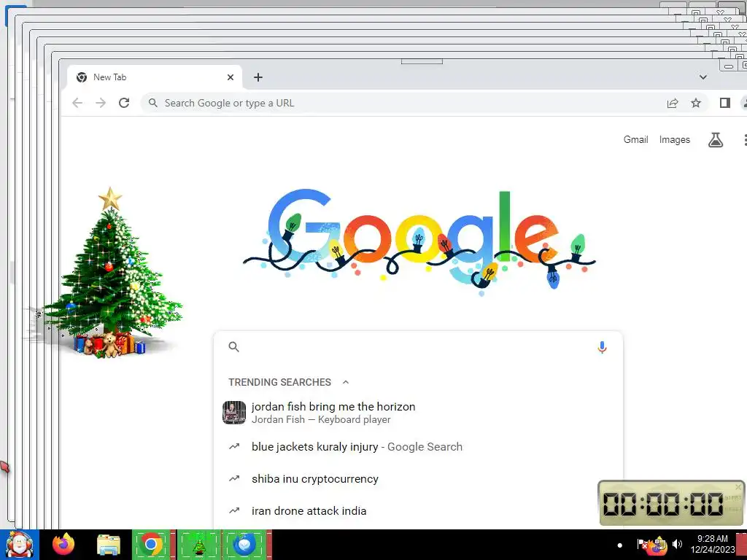Click the white dot tray icon
The height and width of the screenshot is (560, 747).
[x=620, y=545]
